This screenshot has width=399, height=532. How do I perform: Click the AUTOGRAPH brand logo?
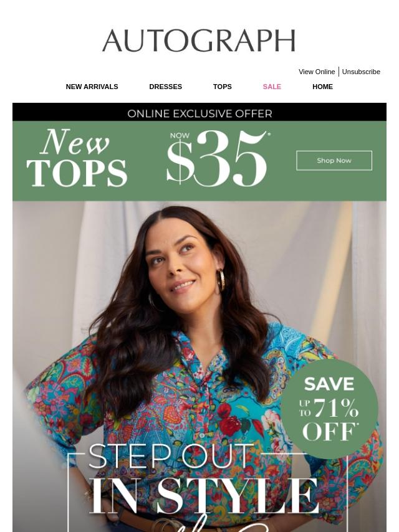(x=199, y=40)
